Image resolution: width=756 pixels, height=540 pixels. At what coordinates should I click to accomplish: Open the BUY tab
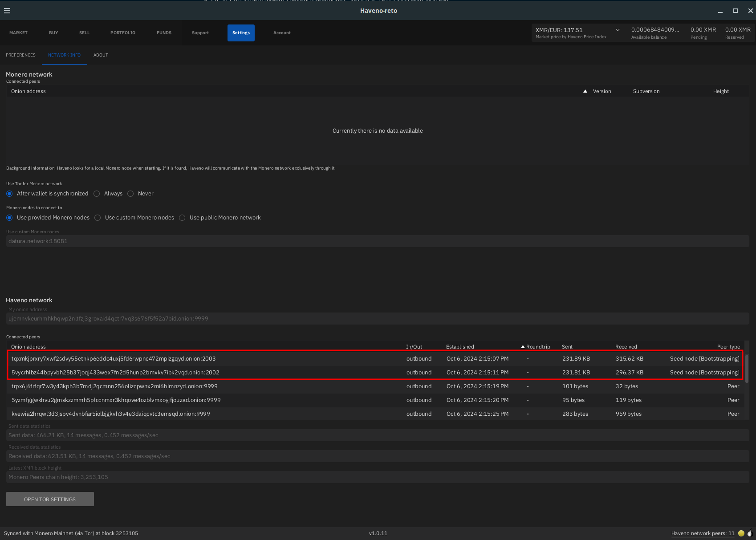pyautogui.click(x=53, y=33)
